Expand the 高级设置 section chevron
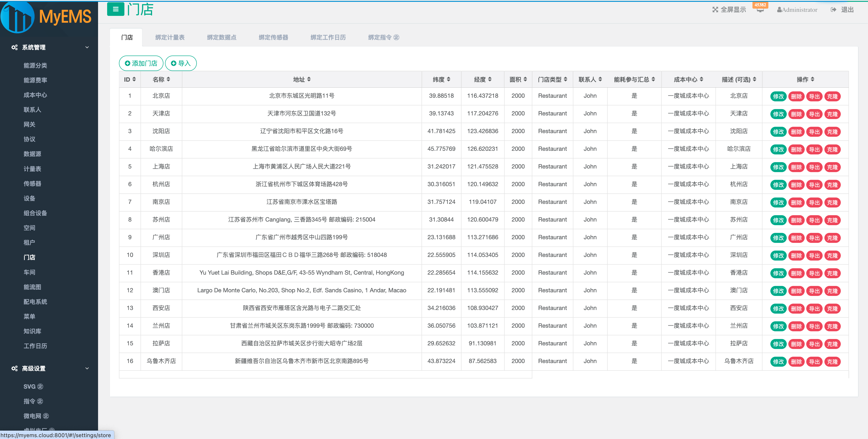 (x=87, y=369)
